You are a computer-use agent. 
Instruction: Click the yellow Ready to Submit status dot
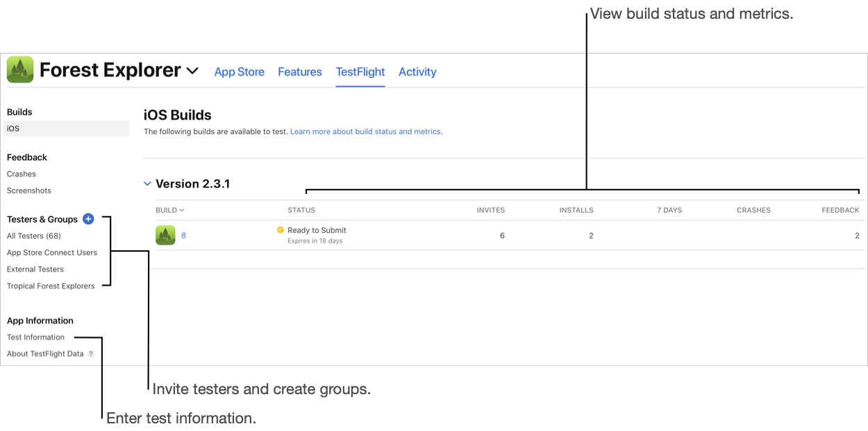(x=281, y=230)
